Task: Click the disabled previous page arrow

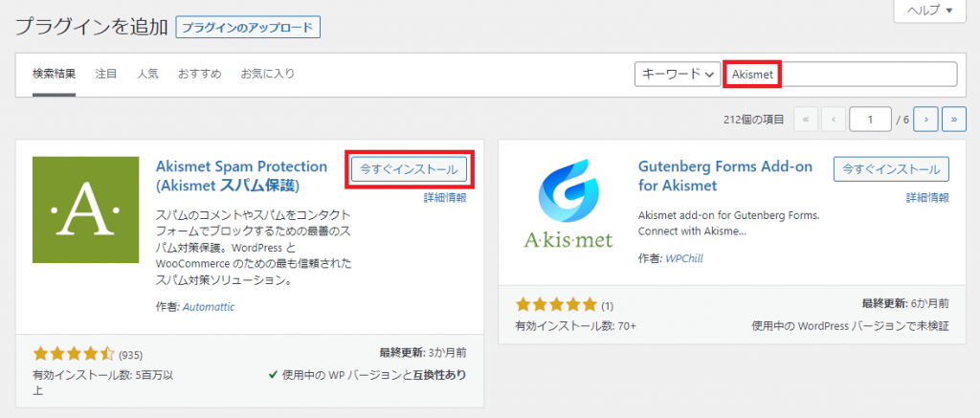Action: (834, 120)
